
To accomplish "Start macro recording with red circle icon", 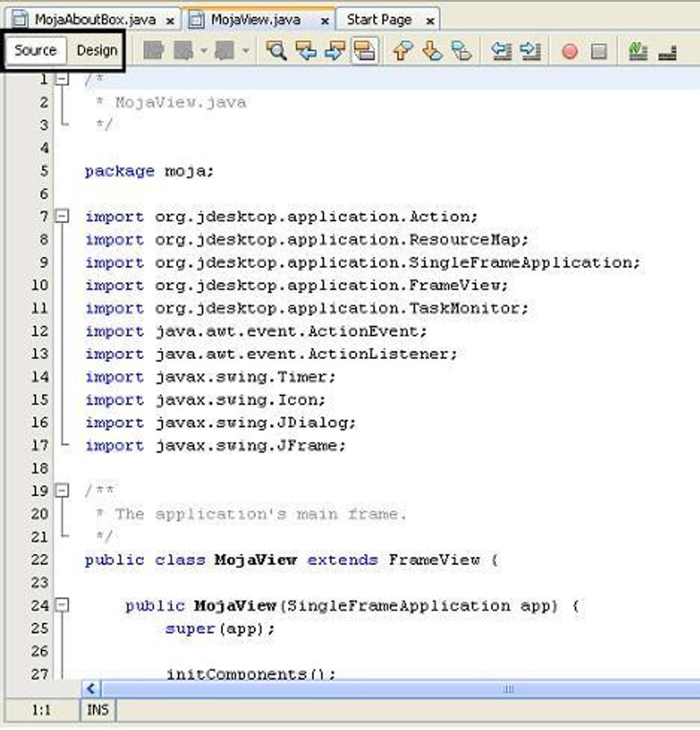I will [569, 51].
